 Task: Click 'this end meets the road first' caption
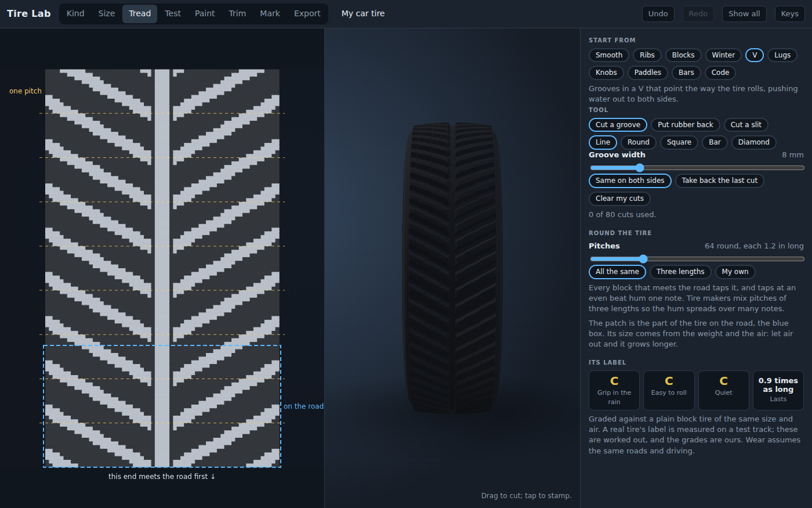[x=162, y=477]
